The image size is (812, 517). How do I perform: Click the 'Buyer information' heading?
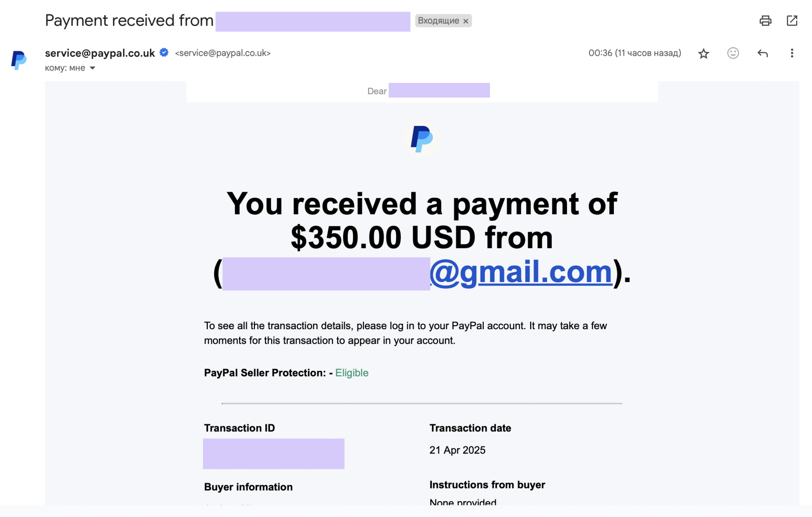point(248,487)
